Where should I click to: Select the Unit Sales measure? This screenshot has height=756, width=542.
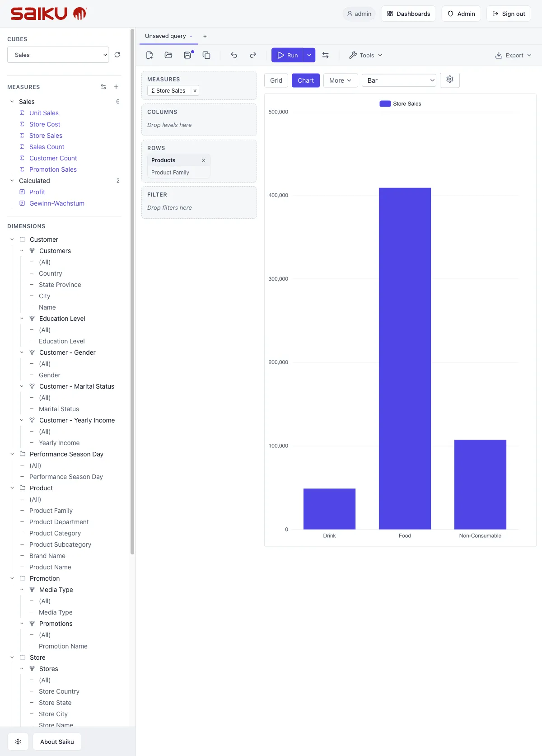click(x=44, y=113)
